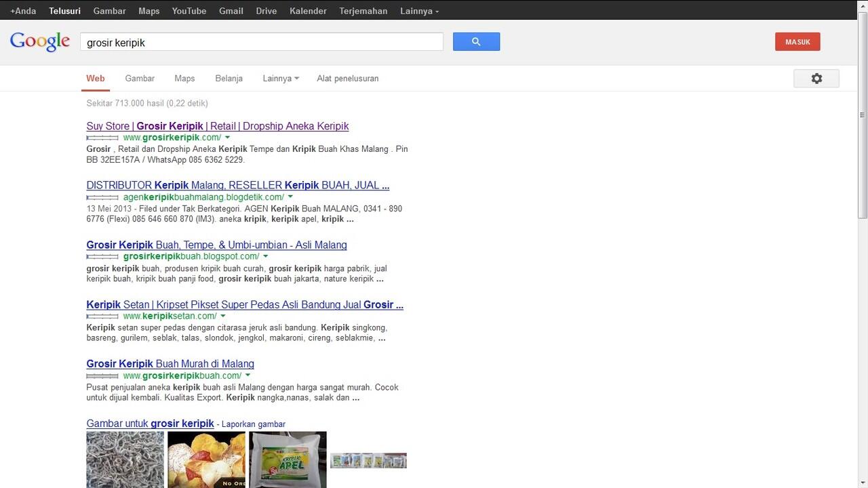This screenshot has height=488, width=868.
Task: Click Telusuri in top bar
Action: (64, 11)
